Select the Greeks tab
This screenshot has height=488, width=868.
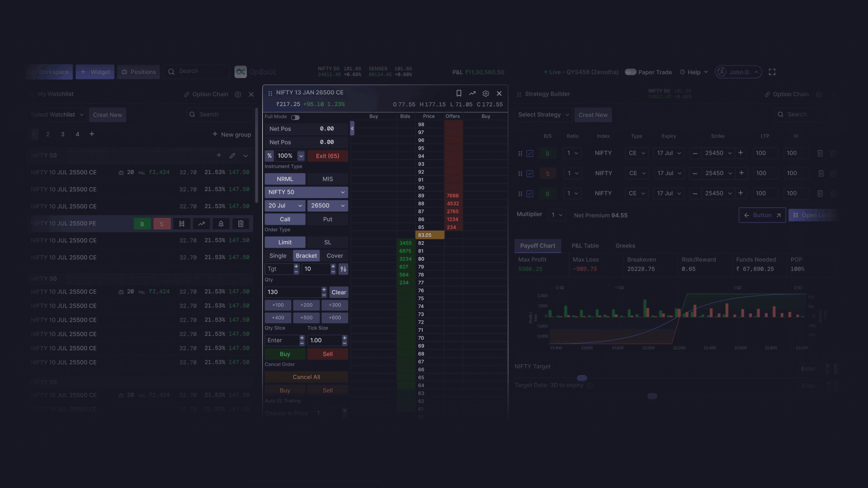625,246
